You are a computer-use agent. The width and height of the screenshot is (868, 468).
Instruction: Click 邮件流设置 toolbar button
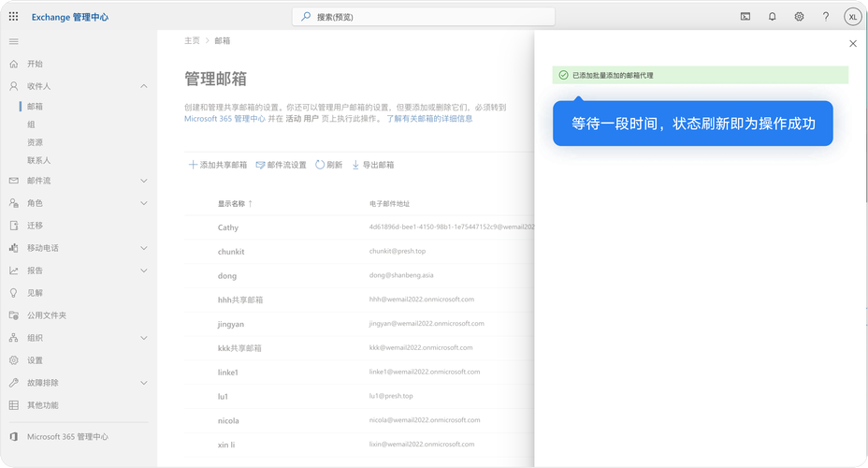click(x=281, y=165)
